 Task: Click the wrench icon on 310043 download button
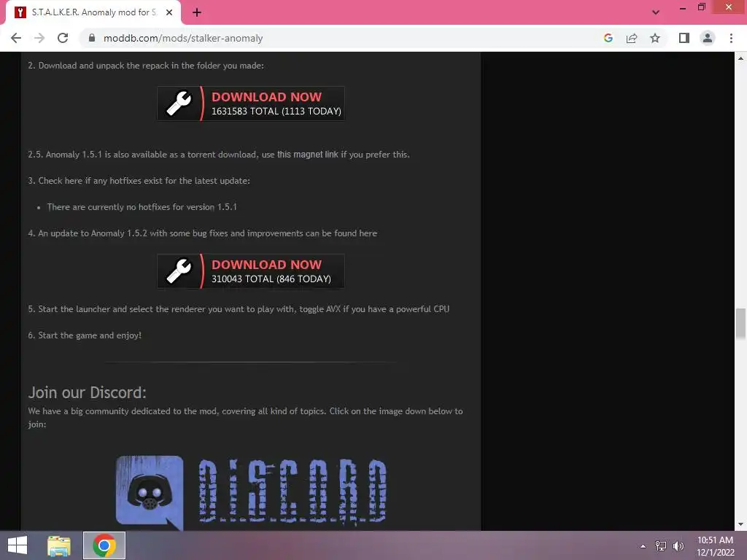coord(179,271)
